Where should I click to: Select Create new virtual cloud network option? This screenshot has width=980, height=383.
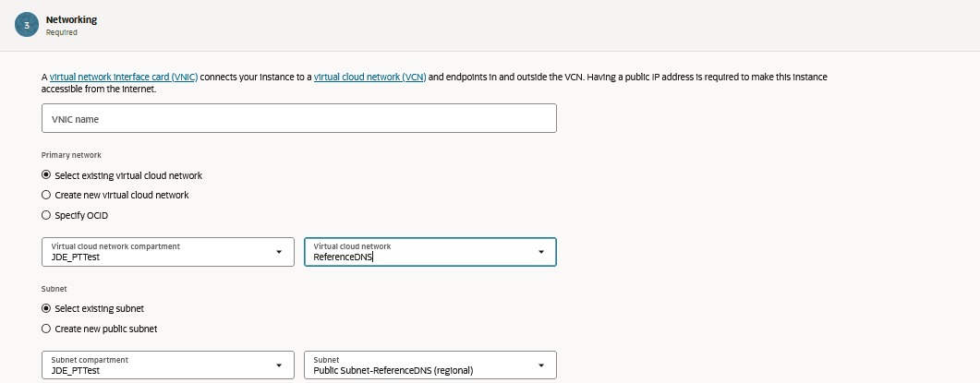pos(47,195)
